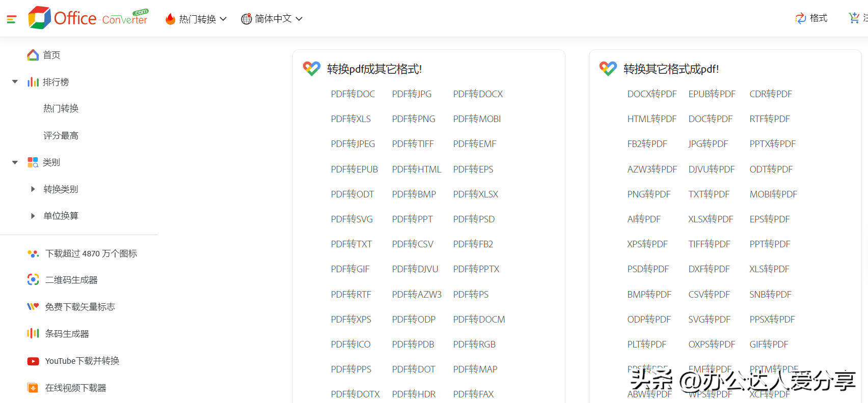Click the JPG转PDF link

[x=708, y=144]
